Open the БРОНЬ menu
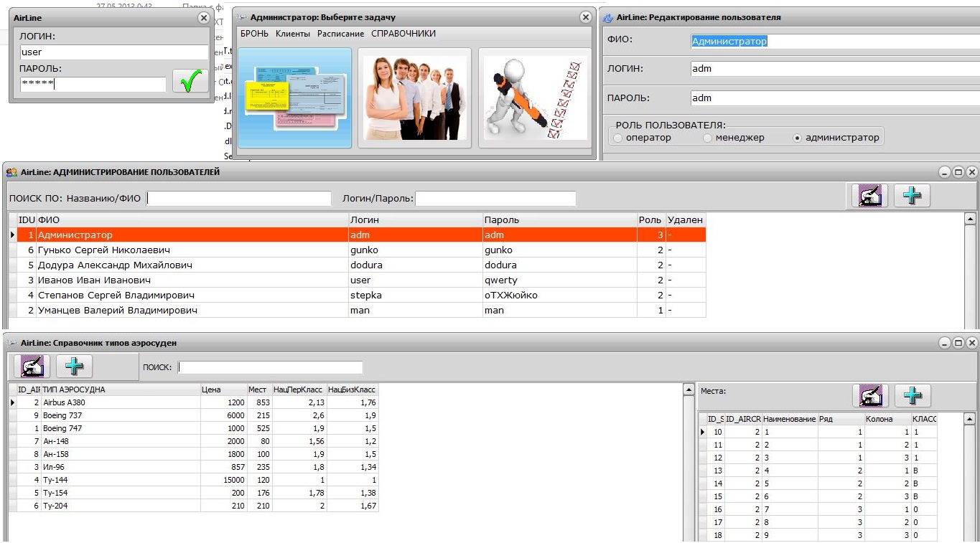The height and width of the screenshot is (543, 980). click(x=255, y=34)
